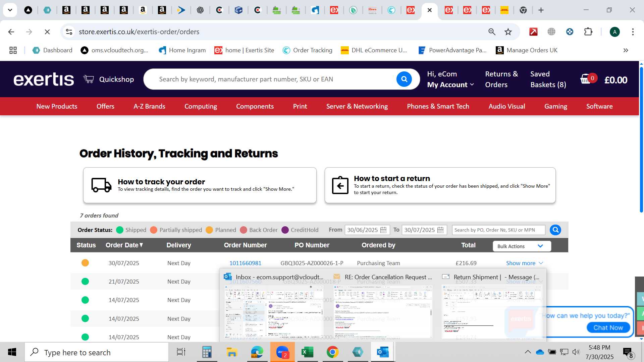Click the To date field 30/07/2025
644x362 pixels.
tap(424, 230)
